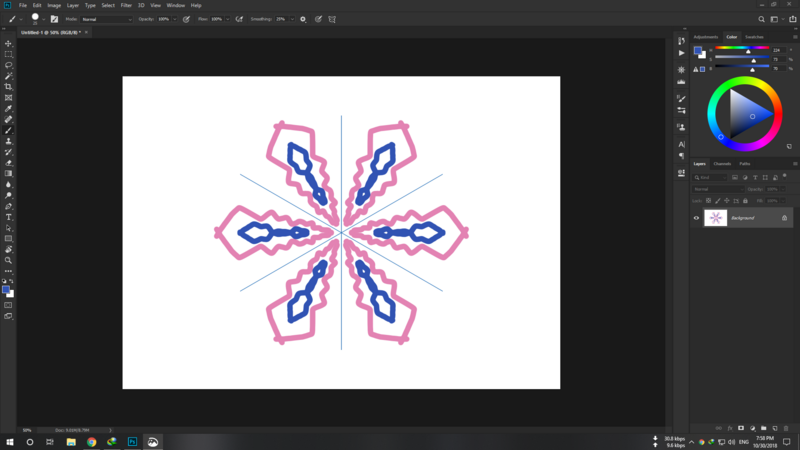Select the Rectangle shape tool

pyautogui.click(x=8, y=239)
